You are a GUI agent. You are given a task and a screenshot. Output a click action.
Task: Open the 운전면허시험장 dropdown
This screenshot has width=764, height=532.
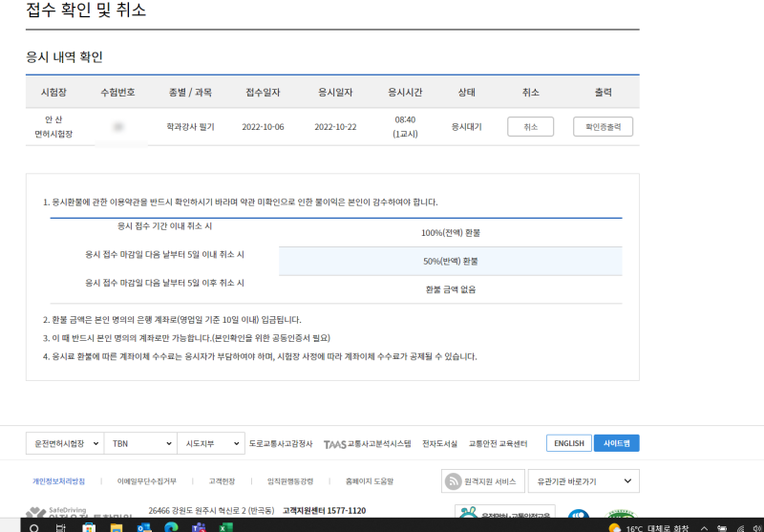(65, 443)
